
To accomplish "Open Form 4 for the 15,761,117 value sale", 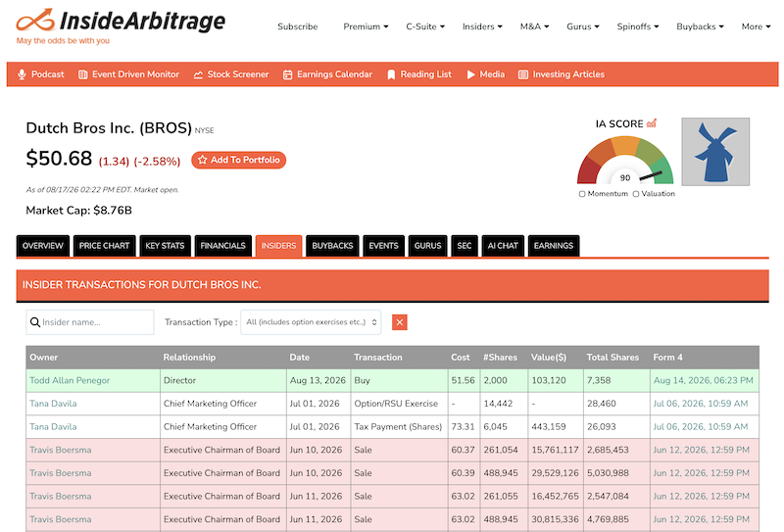I will tap(702, 450).
